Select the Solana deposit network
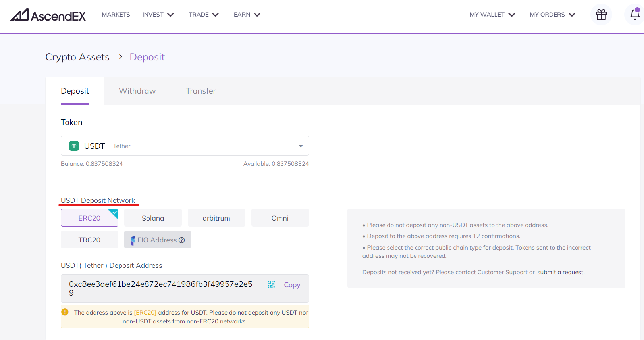 (x=153, y=218)
